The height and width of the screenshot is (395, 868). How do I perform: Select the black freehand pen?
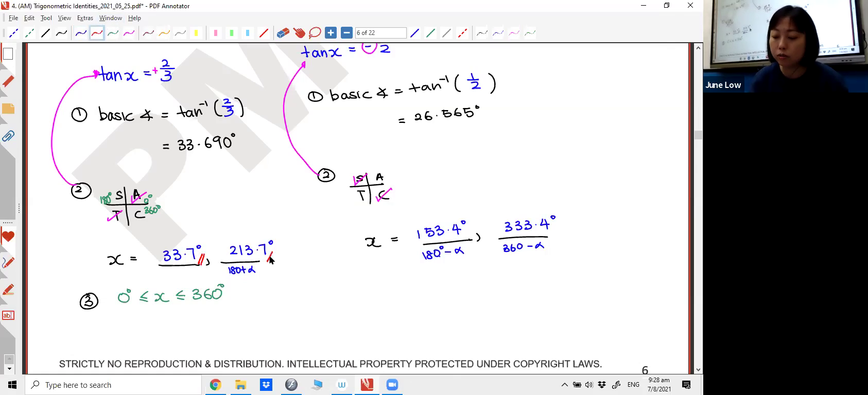[61, 33]
